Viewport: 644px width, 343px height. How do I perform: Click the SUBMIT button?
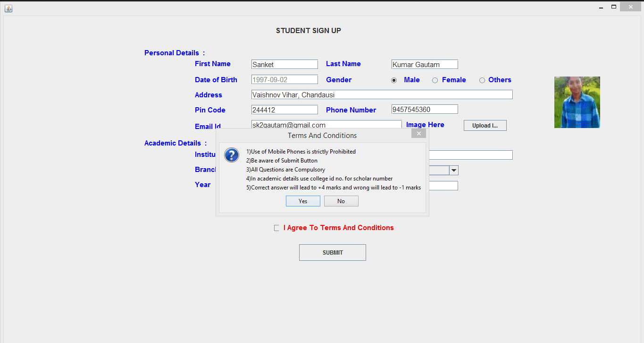tap(332, 252)
